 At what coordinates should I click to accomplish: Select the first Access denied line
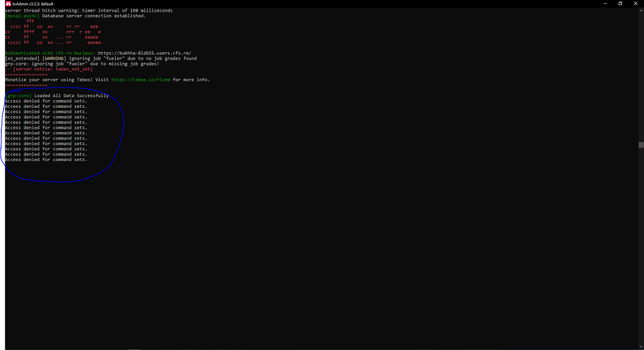pyautogui.click(x=46, y=100)
